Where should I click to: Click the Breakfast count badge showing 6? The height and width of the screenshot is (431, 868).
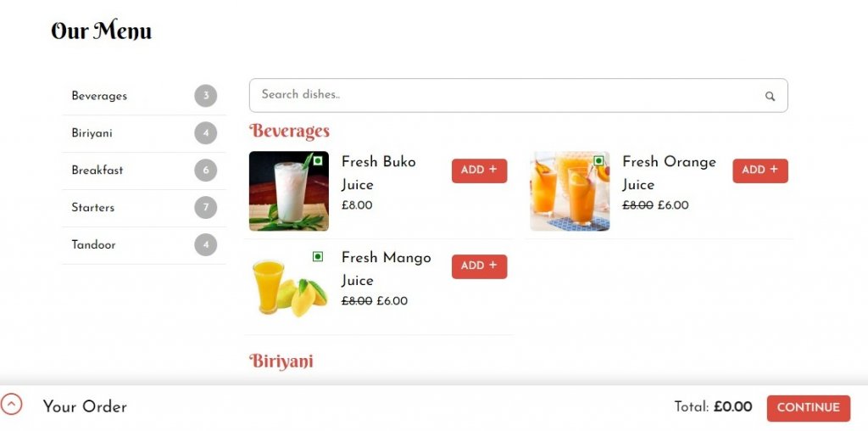click(x=206, y=170)
